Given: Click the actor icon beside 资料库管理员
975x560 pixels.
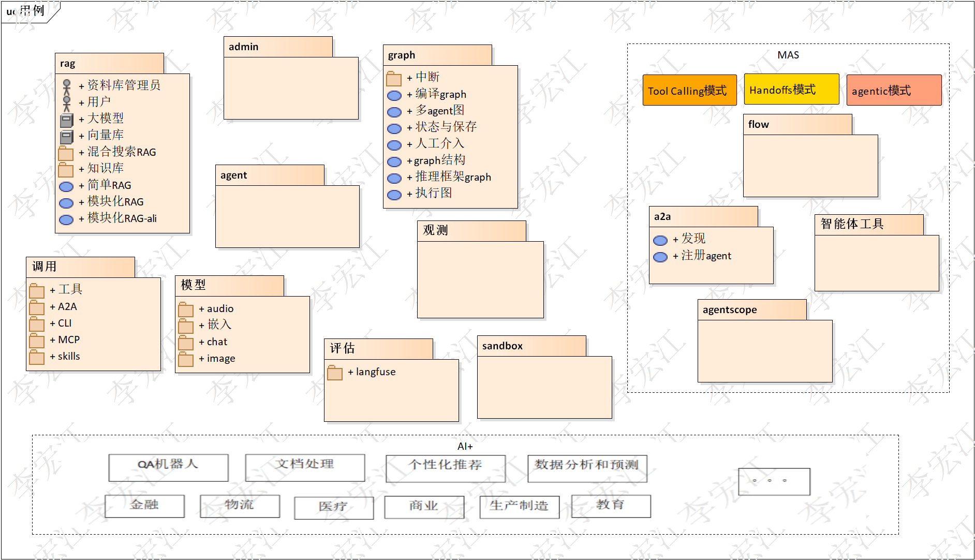Looking at the screenshot, I should pyautogui.click(x=66, y=86).
